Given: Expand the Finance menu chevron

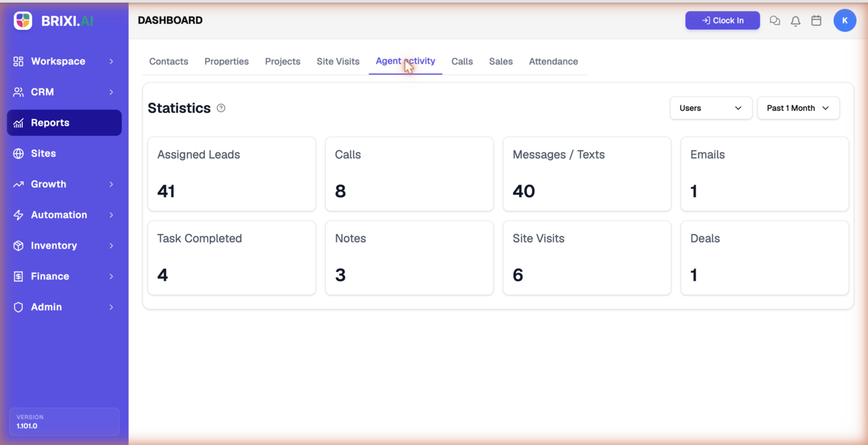Looking at the screenshot, I should tap(112, 277).
